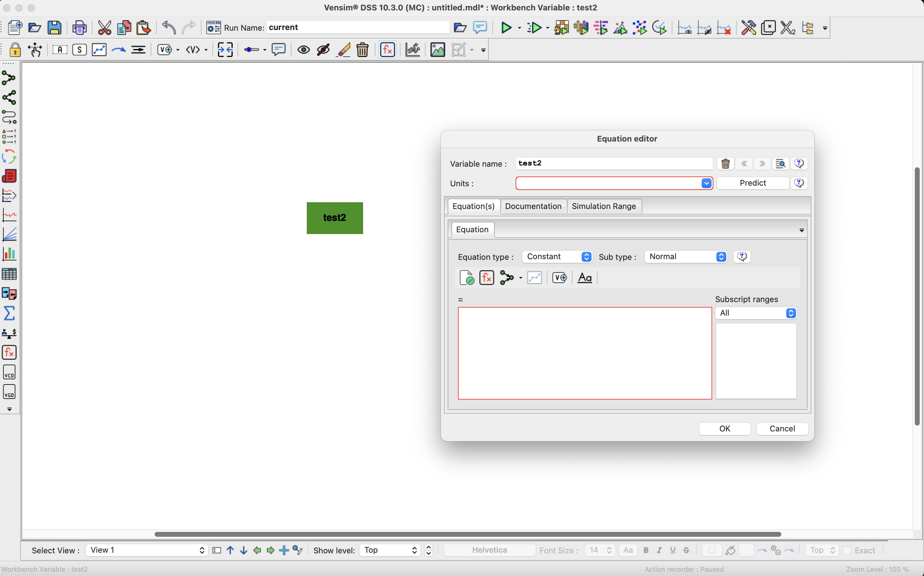The image size is (924, 576).
Task: Select the Delete trash tool in toolbar
Action: tap(362, 50)
